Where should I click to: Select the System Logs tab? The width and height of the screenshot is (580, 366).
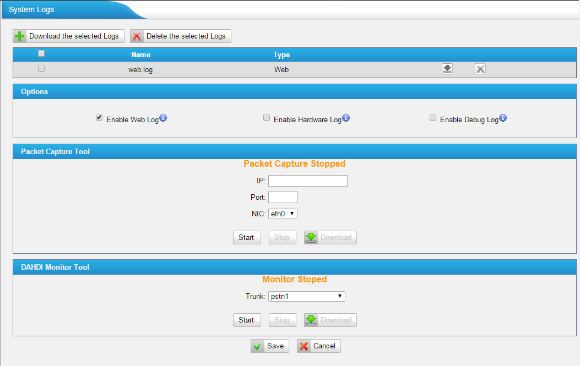(x=31, y=10)
